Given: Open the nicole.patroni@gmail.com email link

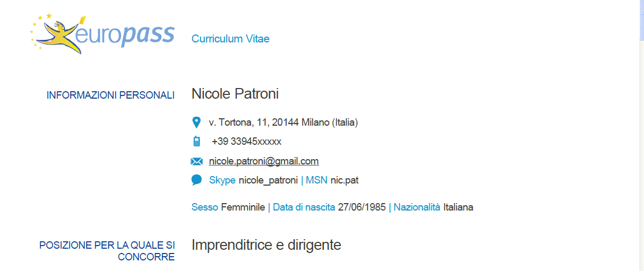Looking at the screenshot, I should 264,161.
